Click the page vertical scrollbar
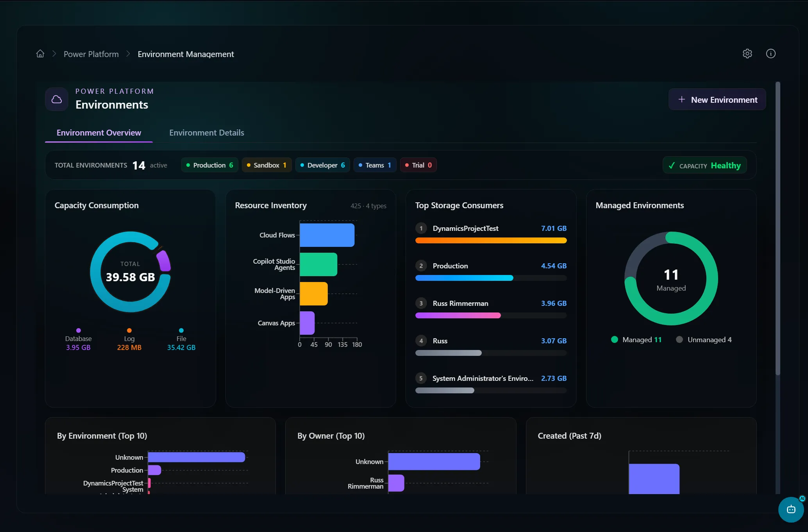808x532 pixels. point(778,229)
